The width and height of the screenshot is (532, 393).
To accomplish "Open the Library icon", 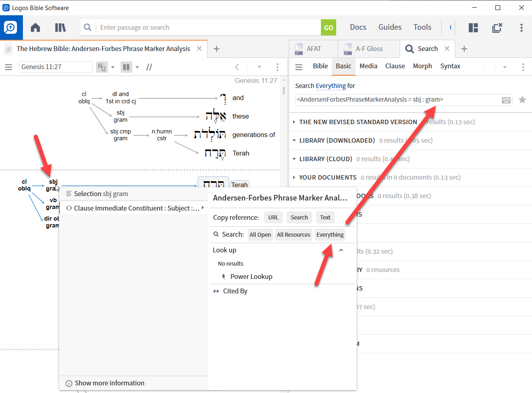I will pos(60,27).
